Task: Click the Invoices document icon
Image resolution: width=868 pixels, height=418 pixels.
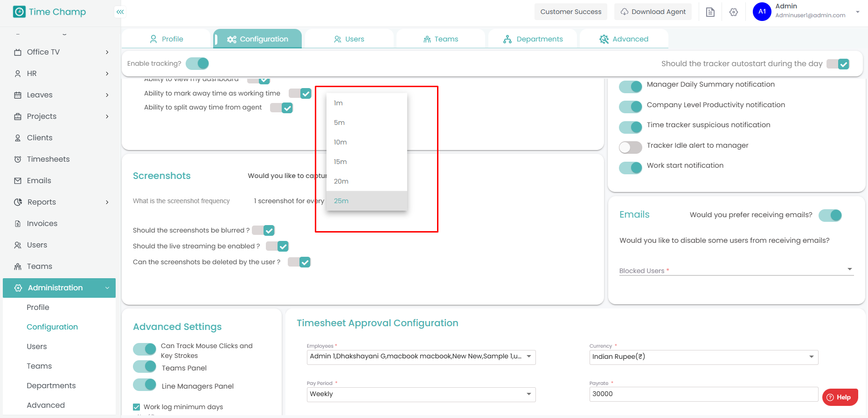Action: (x=18, y=224)
